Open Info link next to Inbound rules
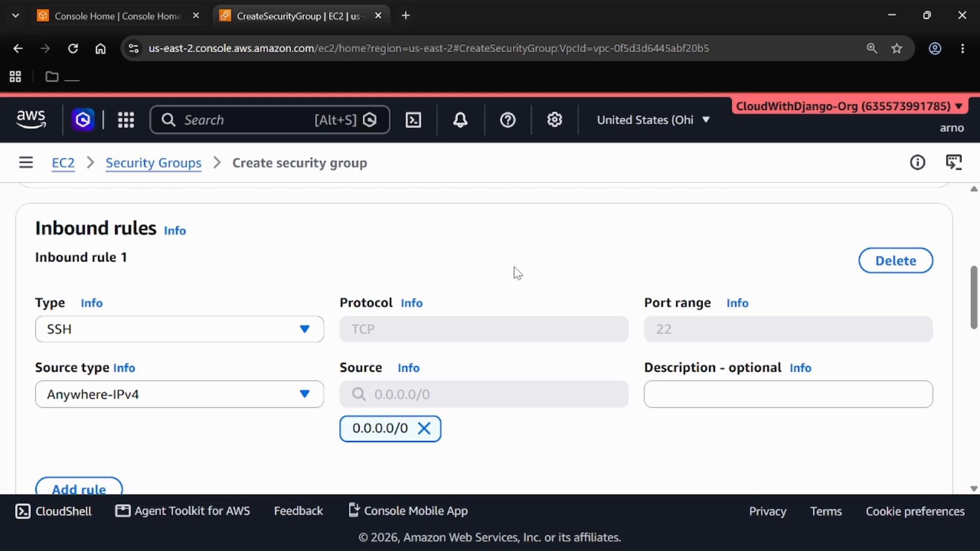Viewport: 980px width, 551px height. pyautogui.click(x=175, y=231)
